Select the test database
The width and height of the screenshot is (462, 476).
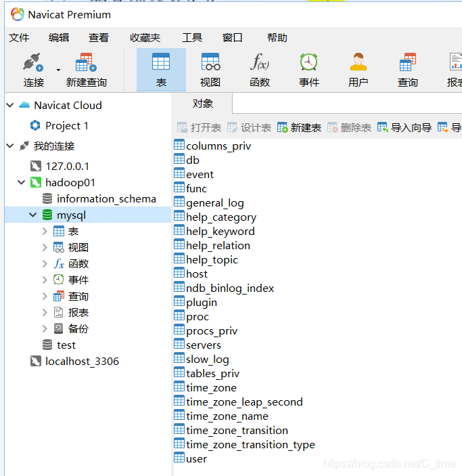pos(66,345)
